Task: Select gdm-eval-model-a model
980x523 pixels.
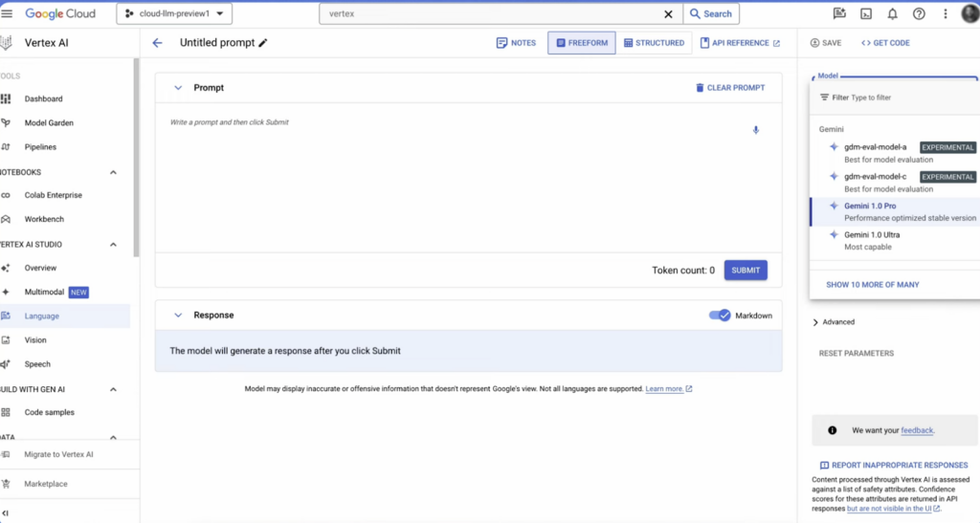Action: click(895, 153)
